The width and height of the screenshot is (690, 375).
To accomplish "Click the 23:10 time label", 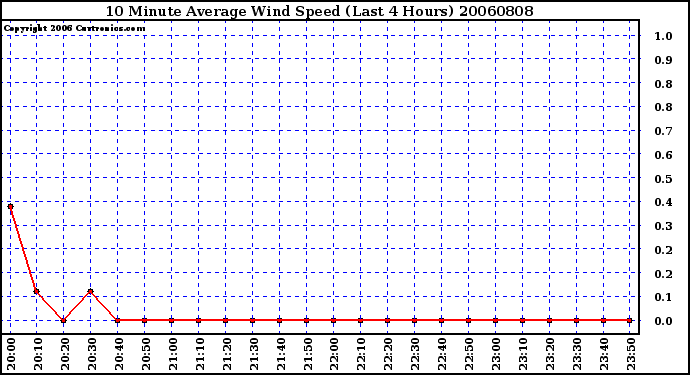I will pos(524,354).
